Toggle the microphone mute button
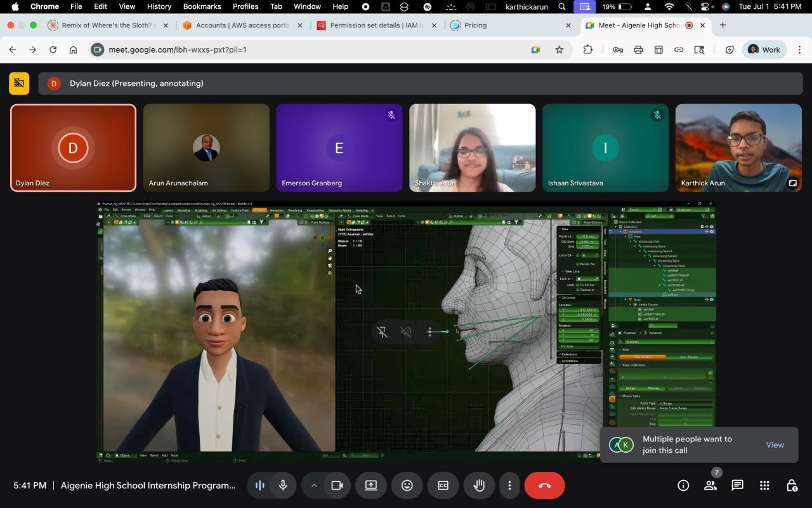 pyautogui.click(x=283, y=486)
